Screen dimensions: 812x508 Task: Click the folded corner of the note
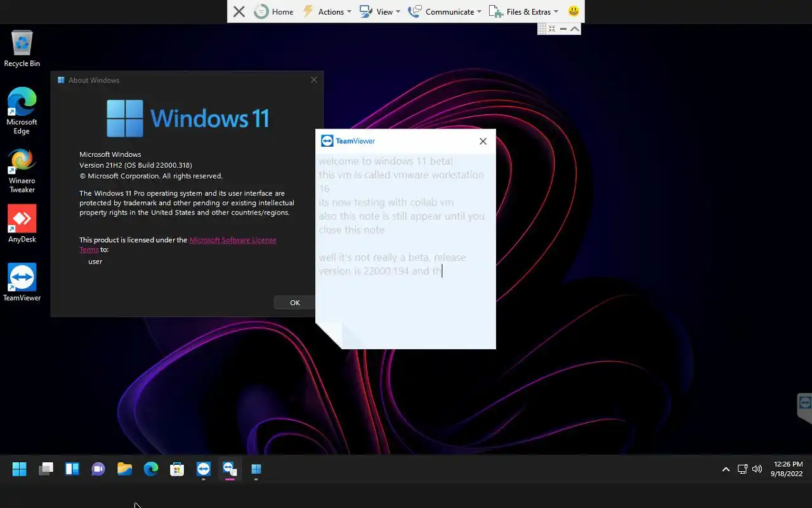click(329, 335)
